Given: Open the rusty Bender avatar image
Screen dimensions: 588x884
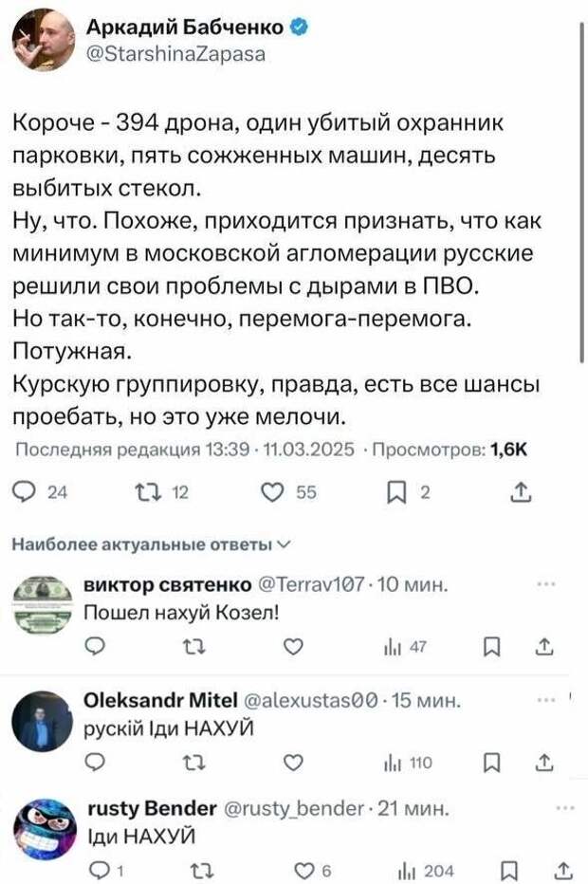Looking at the screenshot, I should 45,829.
